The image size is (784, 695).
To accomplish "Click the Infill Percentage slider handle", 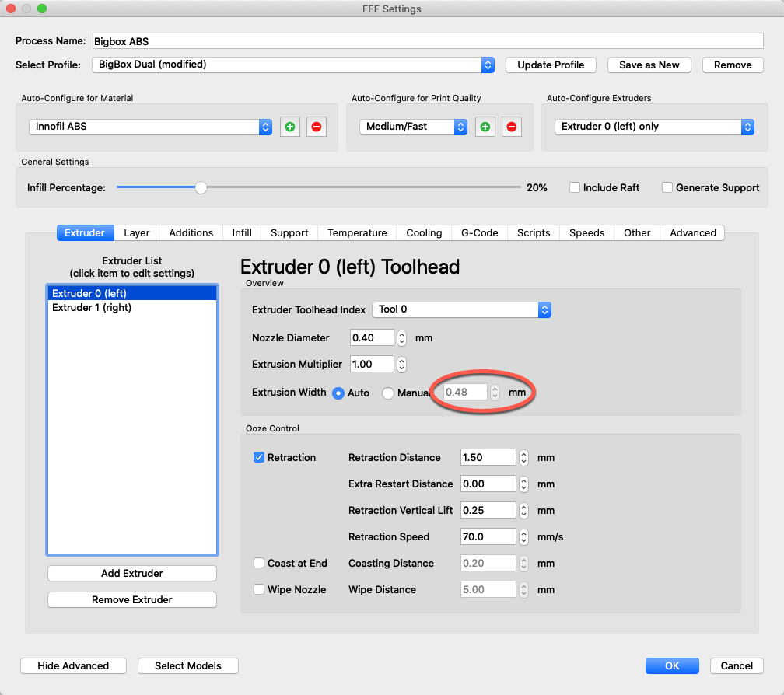I will pos(201,187).
